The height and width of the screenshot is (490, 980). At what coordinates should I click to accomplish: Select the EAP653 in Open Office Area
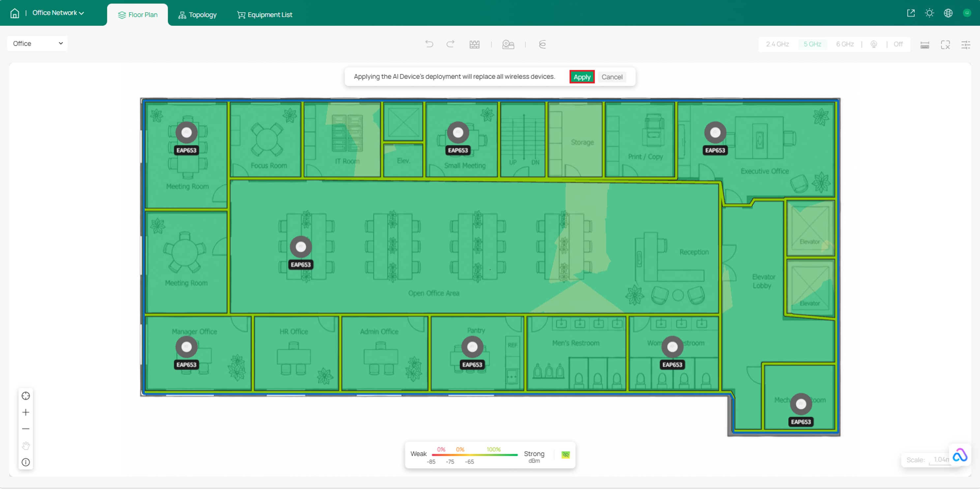point(301,247)
